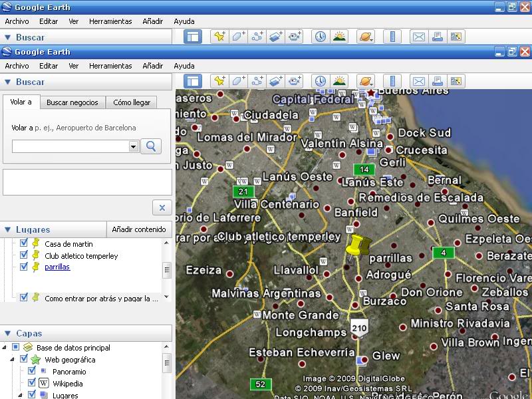Show the ruler tool in the front window
The width and height of the screenshot is (532, 399).
coord(392,81)
